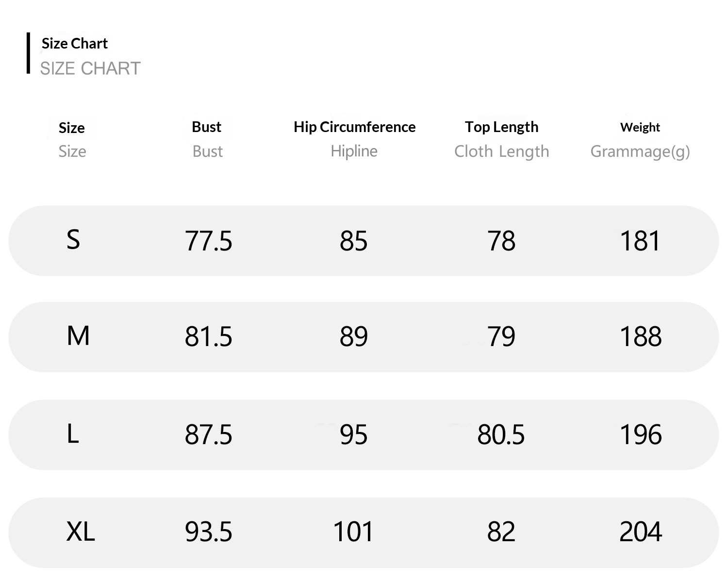
Task: Click the bust value 93.5
Action: tap(208, 532)
